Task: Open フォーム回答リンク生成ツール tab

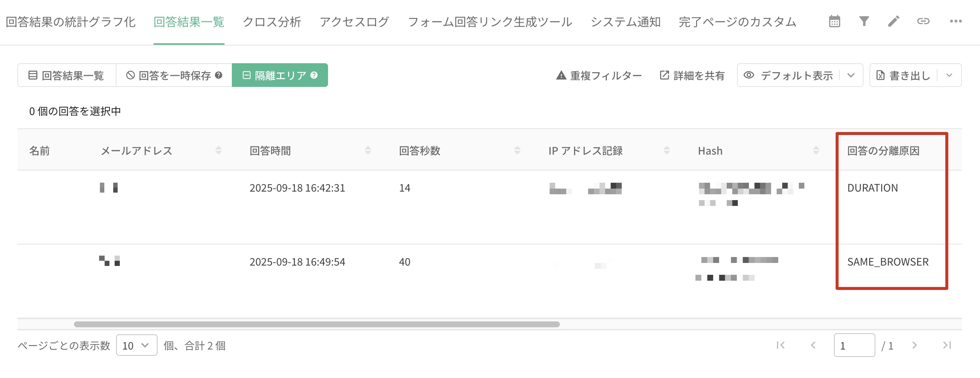Action: (490, 22)
